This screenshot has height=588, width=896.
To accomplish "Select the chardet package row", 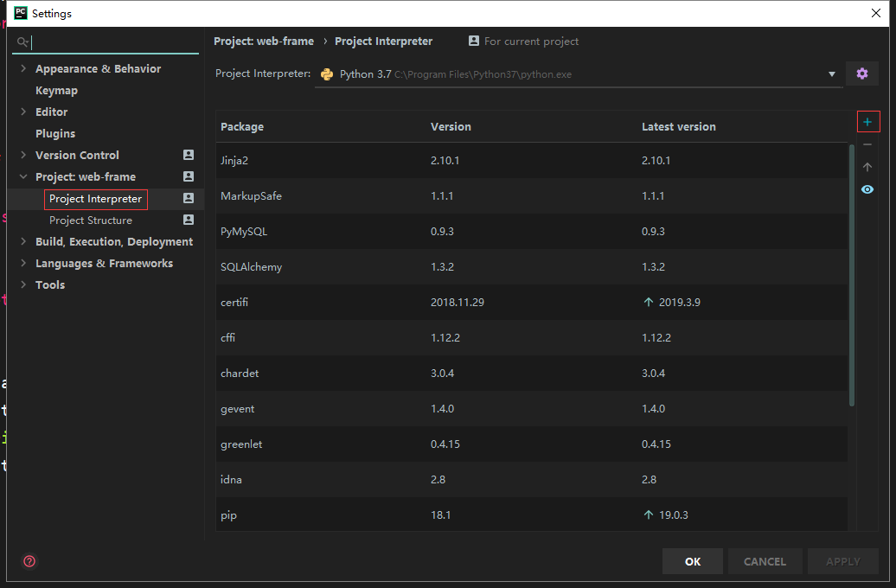I will [532, 374].
